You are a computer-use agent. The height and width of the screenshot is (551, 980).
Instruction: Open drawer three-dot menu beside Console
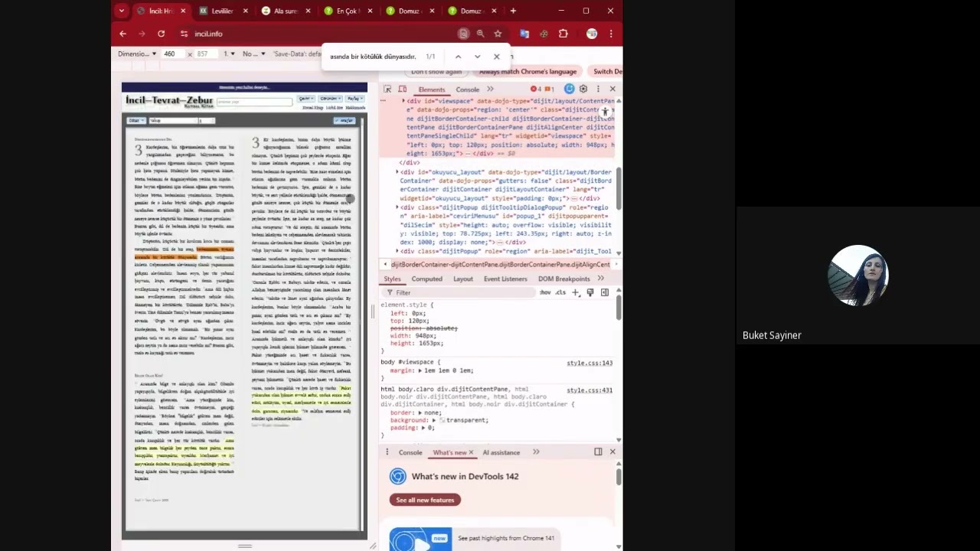tap(387, 452)
